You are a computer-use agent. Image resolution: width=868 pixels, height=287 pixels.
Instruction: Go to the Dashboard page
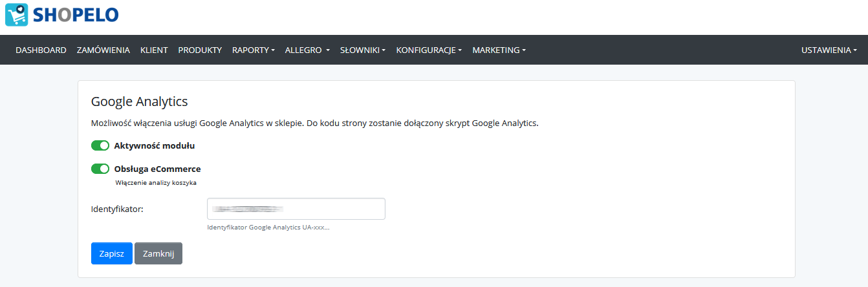(41, 50)
